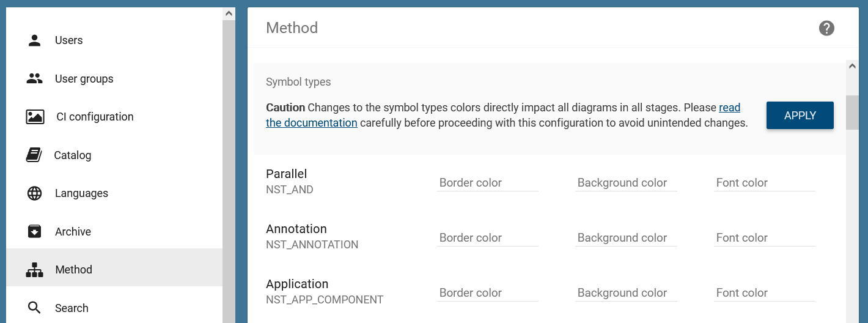Go to CI configuration section

(114, 117)
